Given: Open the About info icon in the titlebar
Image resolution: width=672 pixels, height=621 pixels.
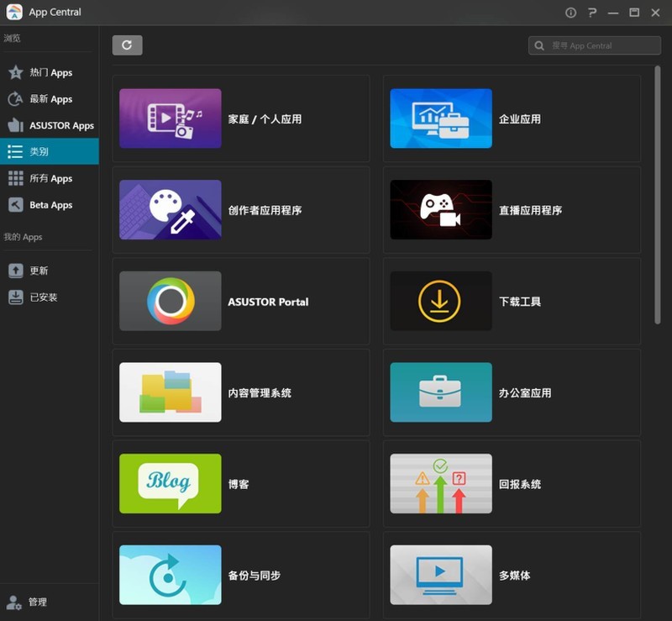Looking at the screenshot, I should tap(570, 13).
